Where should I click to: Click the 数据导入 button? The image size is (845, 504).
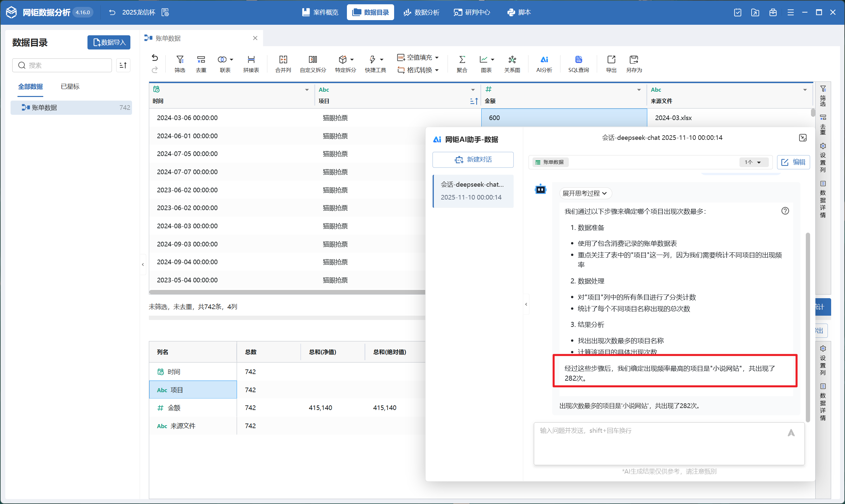[x=109, y=43]
